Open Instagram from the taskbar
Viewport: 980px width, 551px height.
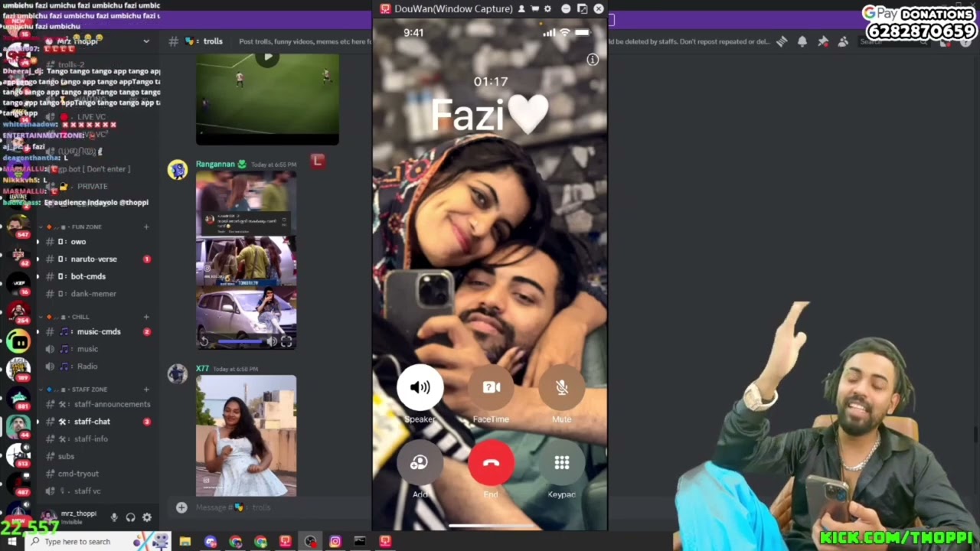coord(335,542)
